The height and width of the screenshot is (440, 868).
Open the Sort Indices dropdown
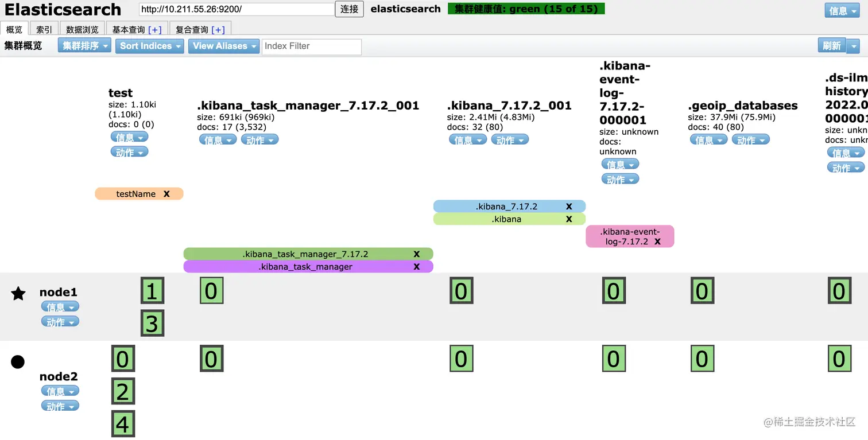(x=150, y=46)
